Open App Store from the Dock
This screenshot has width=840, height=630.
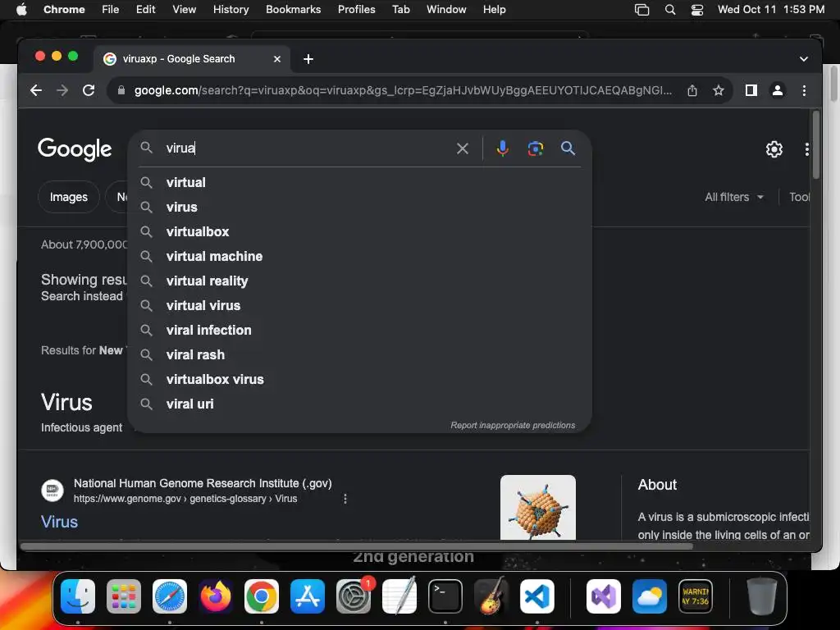coord(308,596)
